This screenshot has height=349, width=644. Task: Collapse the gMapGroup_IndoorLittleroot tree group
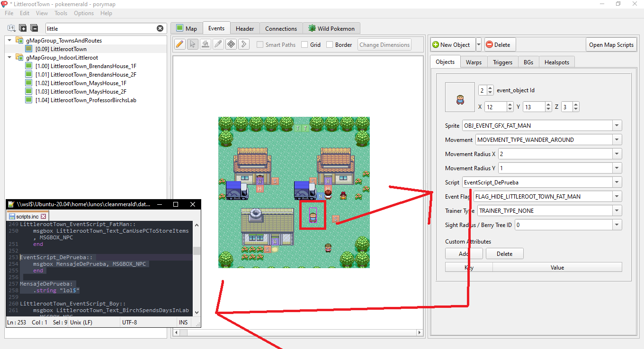pos(9,58)
